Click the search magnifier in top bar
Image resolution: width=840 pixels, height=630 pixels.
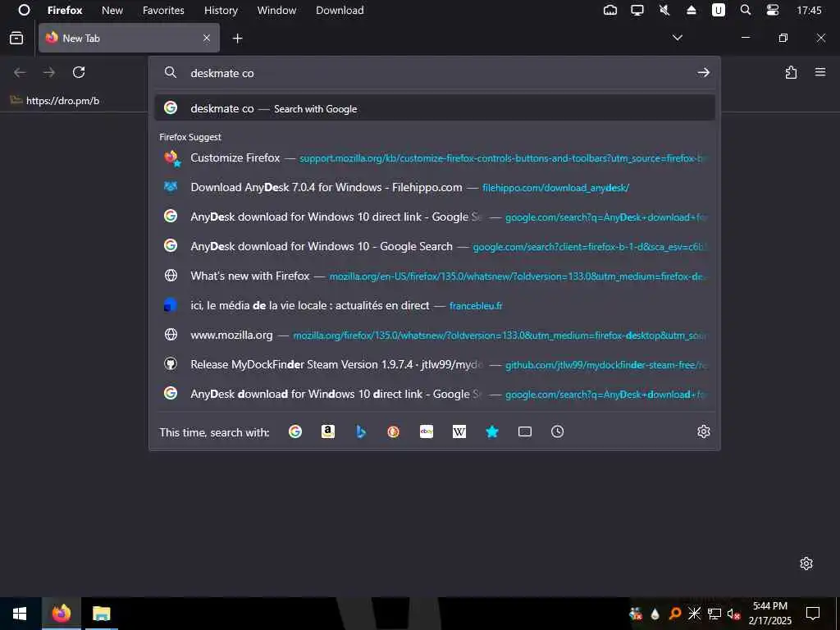tap(745, 10)
